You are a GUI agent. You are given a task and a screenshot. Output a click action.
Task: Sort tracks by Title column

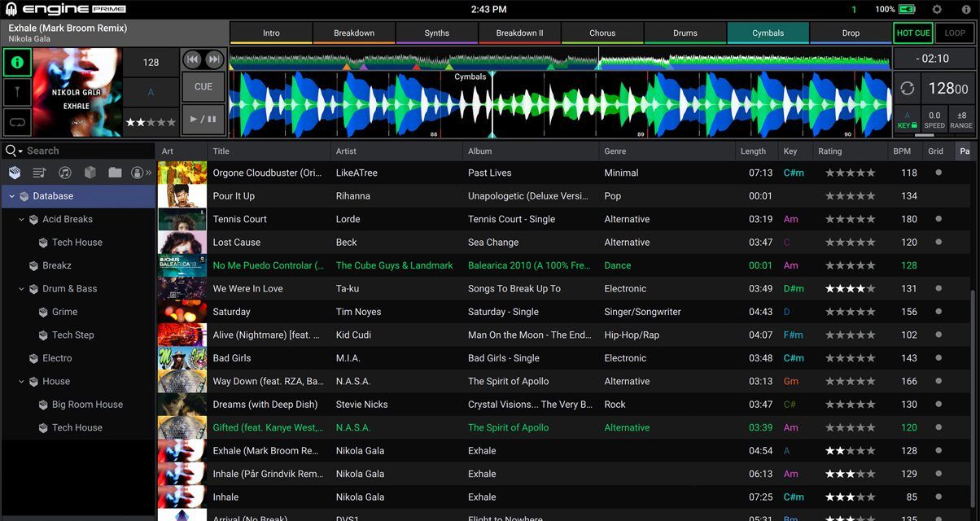[269, 151]
